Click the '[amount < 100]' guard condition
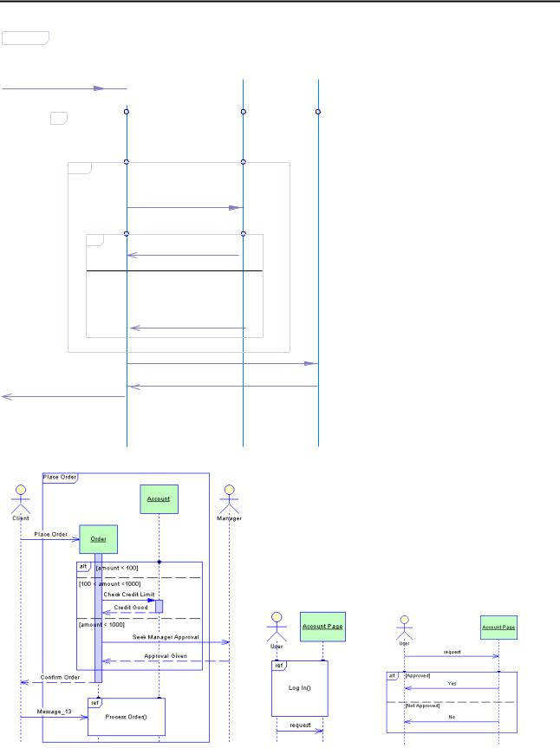This screenshot has height=748, width=560. 117,569
